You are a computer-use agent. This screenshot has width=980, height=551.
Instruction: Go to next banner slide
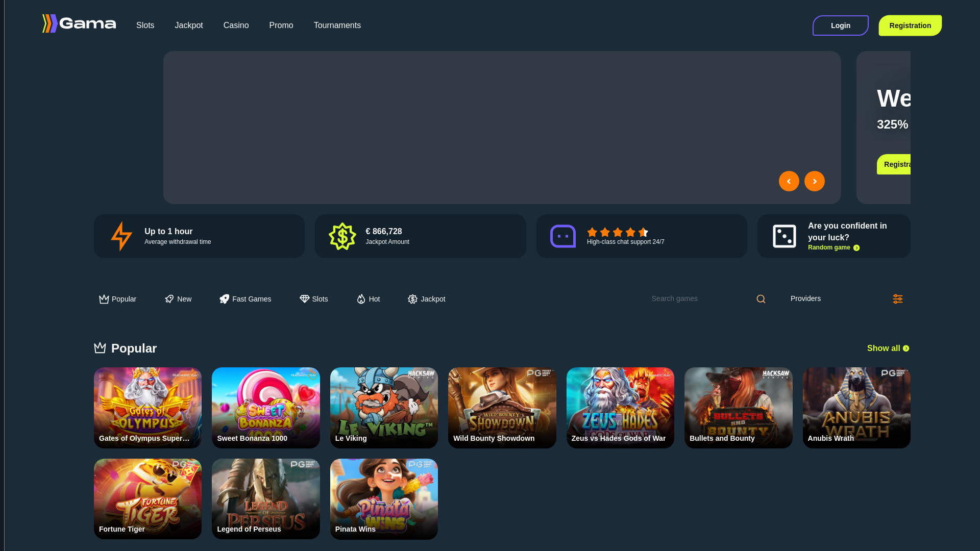pyautogui.click(x=814, y=181)
